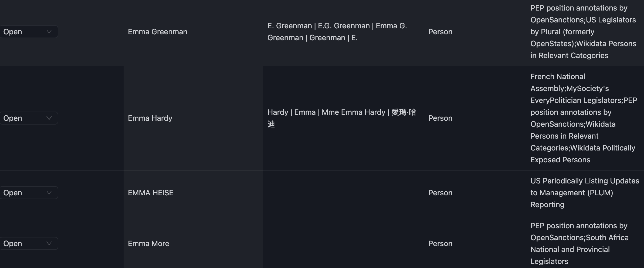Click the Emma Hardy name cell
The image size is (644, 268).
(x=150, y=118)
